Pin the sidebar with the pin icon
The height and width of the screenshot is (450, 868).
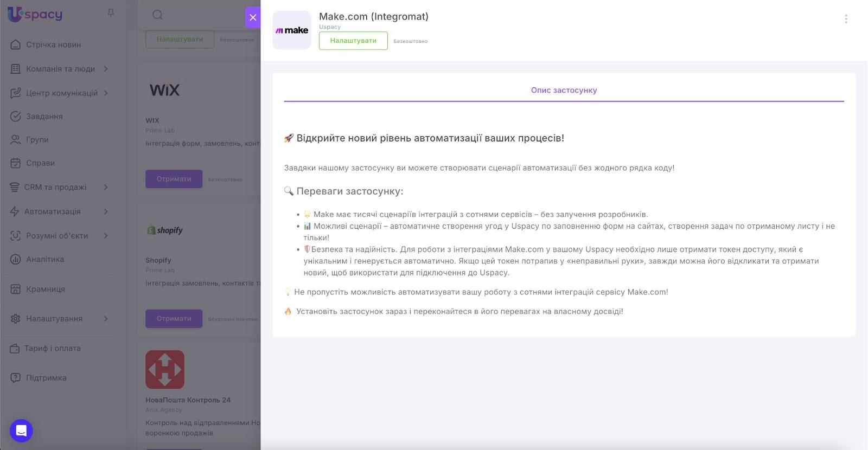[x=111, y=13]
